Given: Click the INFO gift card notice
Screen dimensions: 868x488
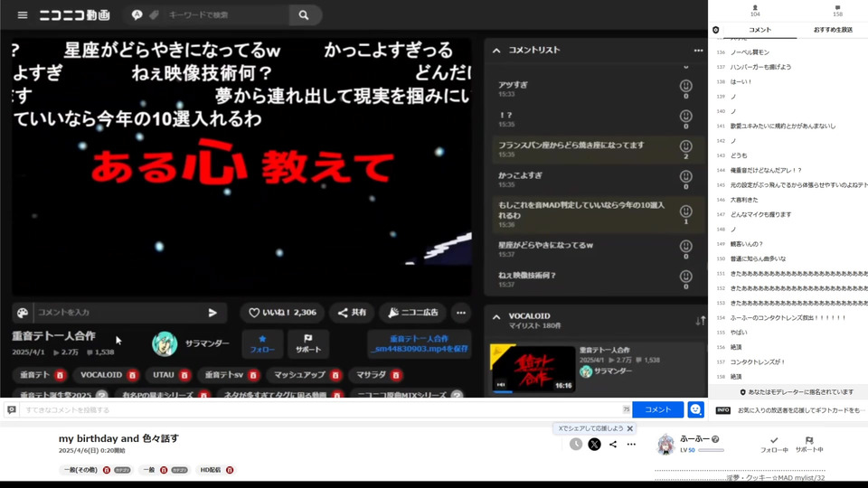Looking at the screenshot, I should coord(788,410).
